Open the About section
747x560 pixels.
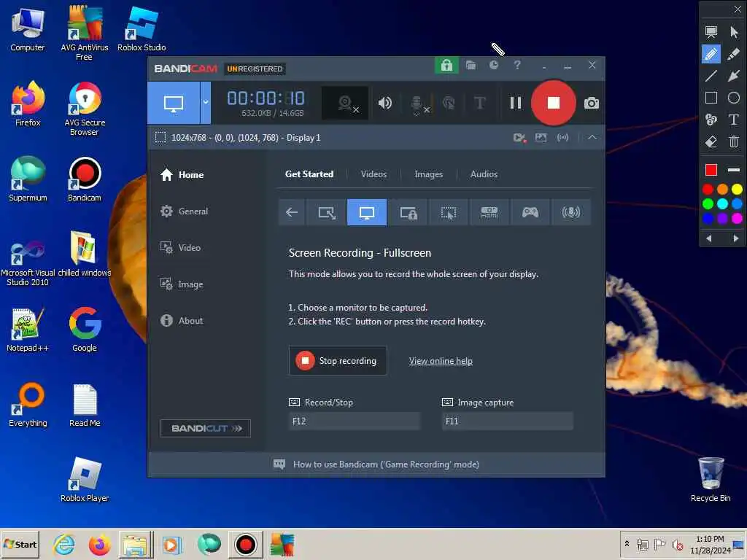pyautogui.click(x=181, y=321)
